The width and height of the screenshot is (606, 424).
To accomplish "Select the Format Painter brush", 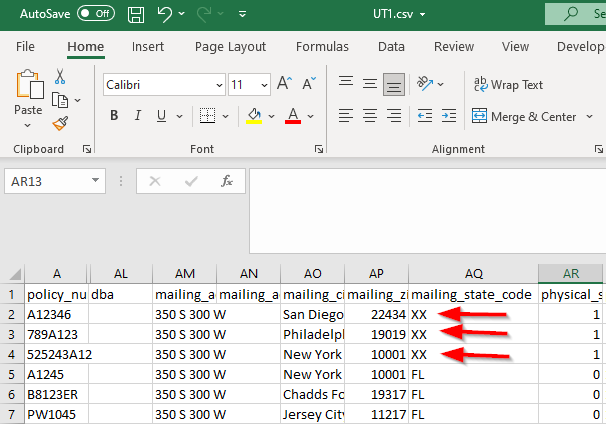I will pyautogui.click(x=60, y=123).
